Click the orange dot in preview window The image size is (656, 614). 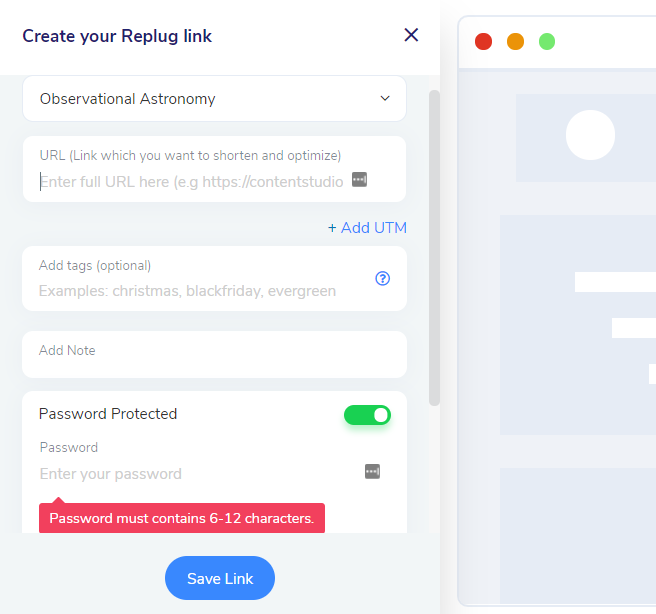click(515, 41)
